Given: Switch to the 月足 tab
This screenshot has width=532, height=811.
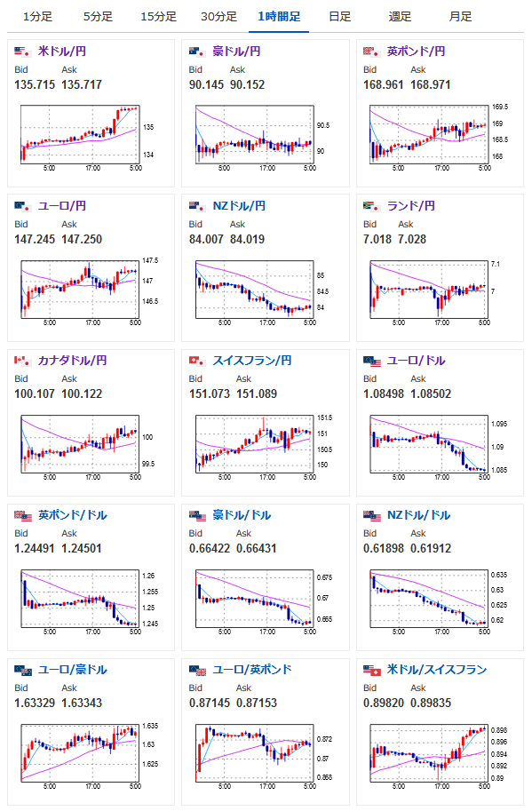Looking at the screenshot, I should pos(461,17).
